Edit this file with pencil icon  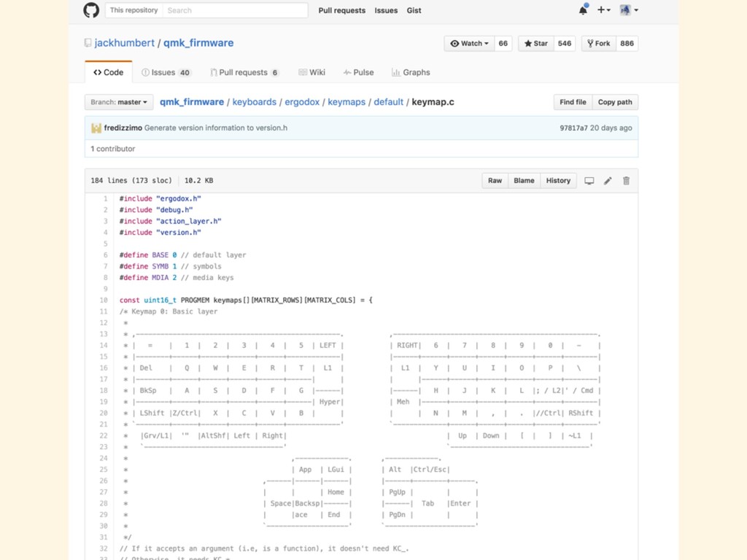(x=608, y=181)
